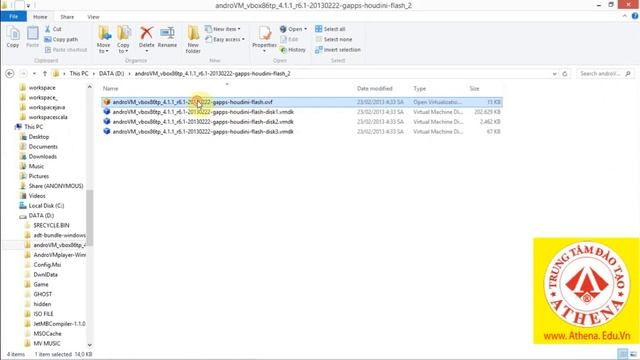Click Invert selection in ribbon
640x360 pixels.
coord(338,49)
